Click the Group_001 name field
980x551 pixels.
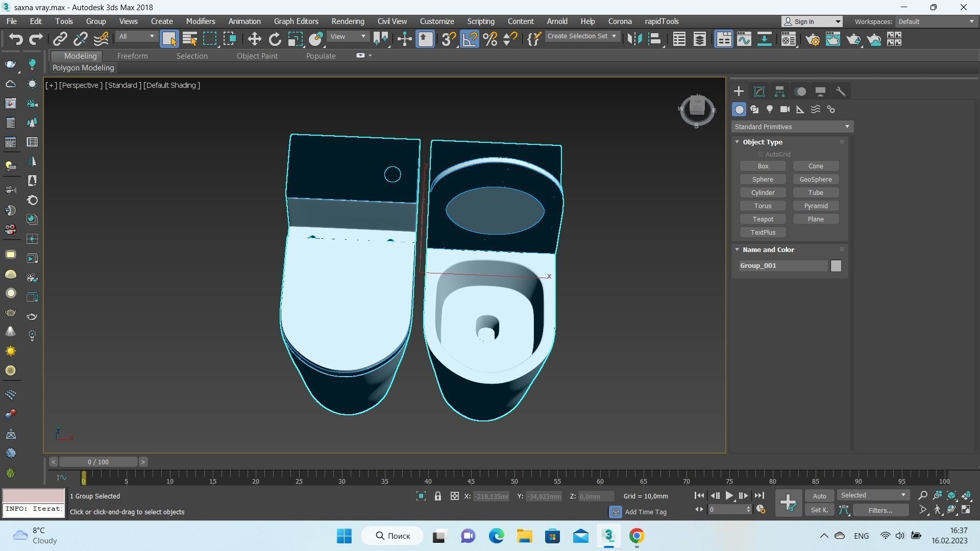783,266
